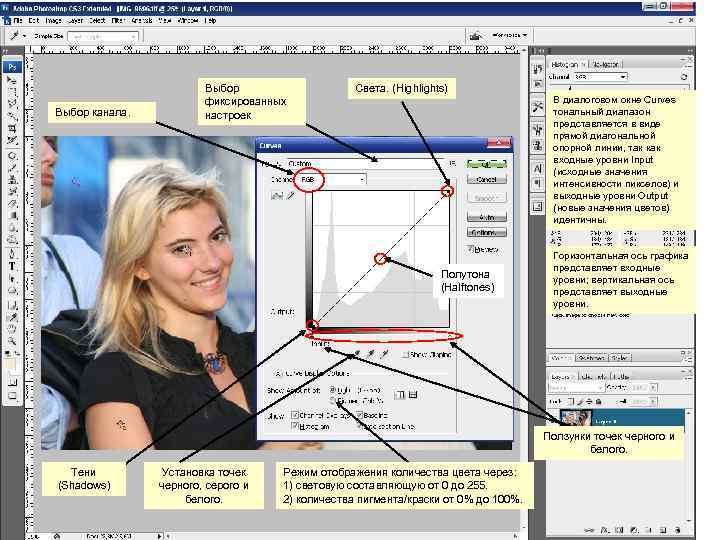This screenshot has height=540, width=720.
Task: Click the Ps logo atop the toolbox
Action: 12,67
